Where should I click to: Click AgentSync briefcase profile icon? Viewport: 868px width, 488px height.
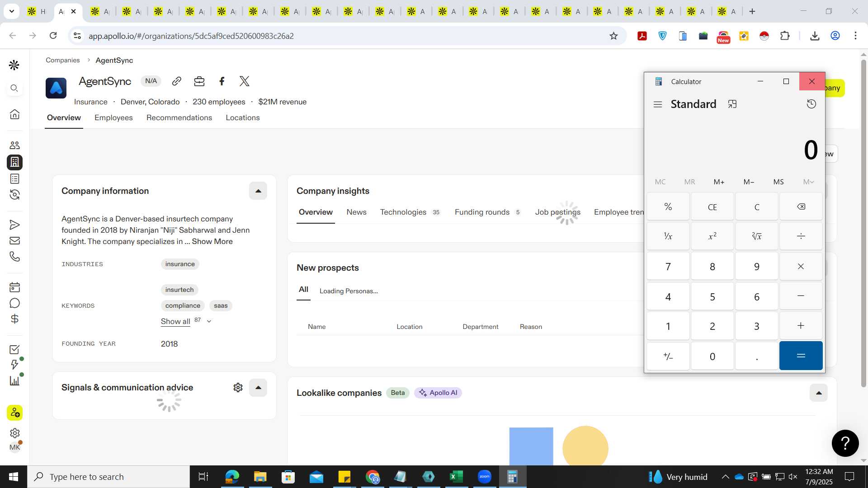[x=199, y=81]
